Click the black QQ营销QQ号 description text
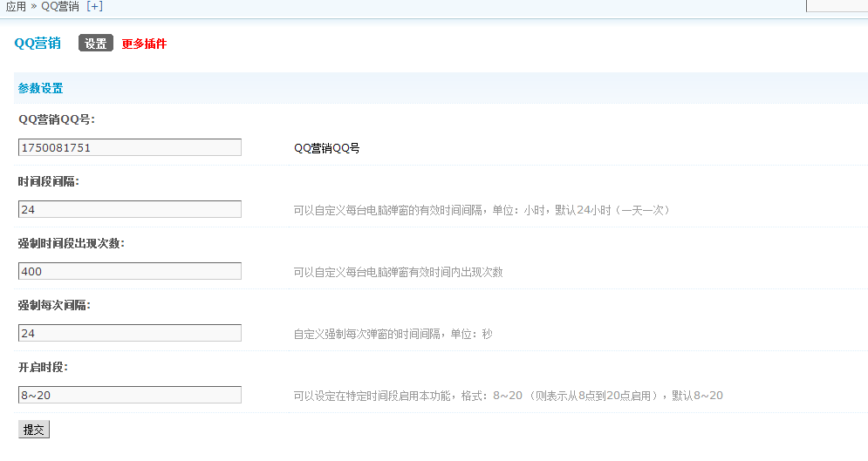 (x=326, y=148)
